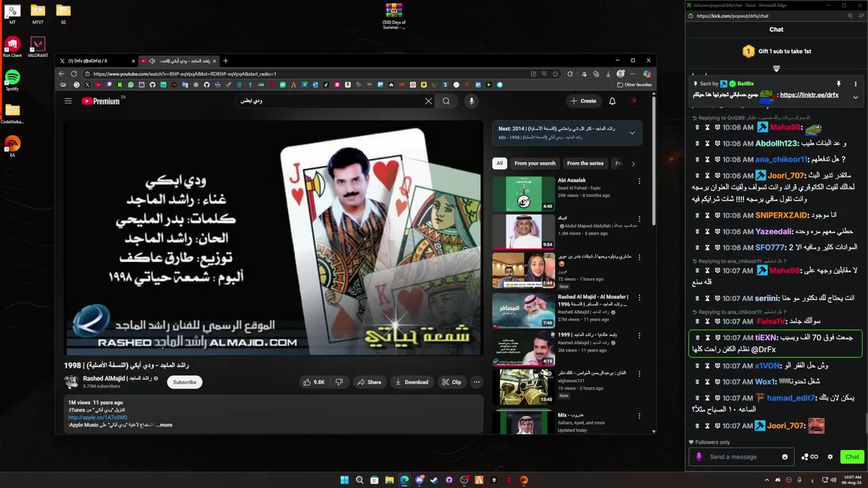868x488 pixels.
Task: Click the Kick chat message input
Action: pos(741,457)
